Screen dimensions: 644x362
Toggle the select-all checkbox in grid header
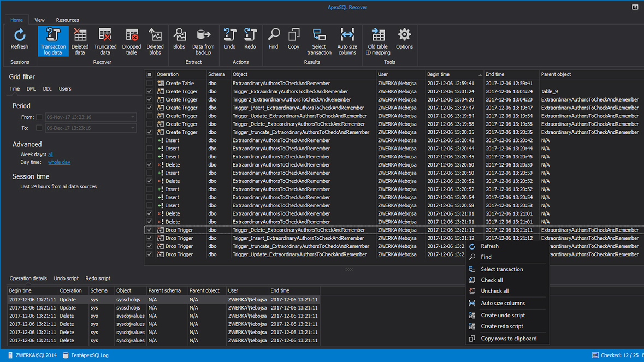(150, 74)
